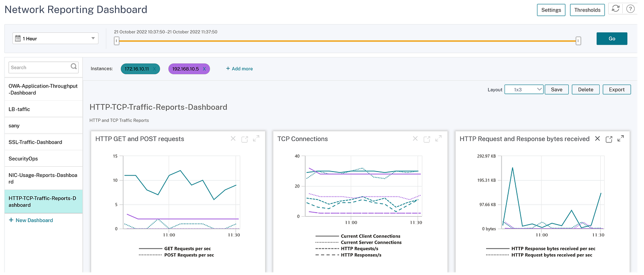This screenshot has height=275, width=644.
Task: Open NIC-Usage-Reports-Dashboard
Action: pyautogui.click(x=43, y=178)
